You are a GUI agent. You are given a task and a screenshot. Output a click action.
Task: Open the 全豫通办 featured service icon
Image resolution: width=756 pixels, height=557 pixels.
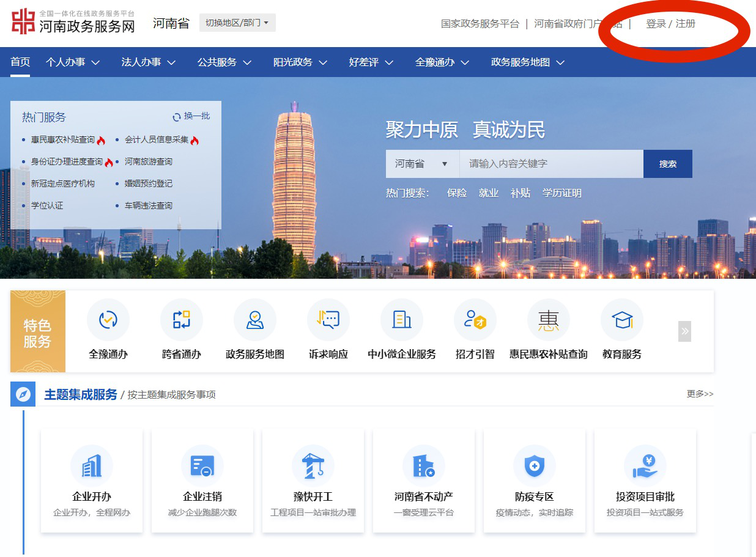[108, 320]
